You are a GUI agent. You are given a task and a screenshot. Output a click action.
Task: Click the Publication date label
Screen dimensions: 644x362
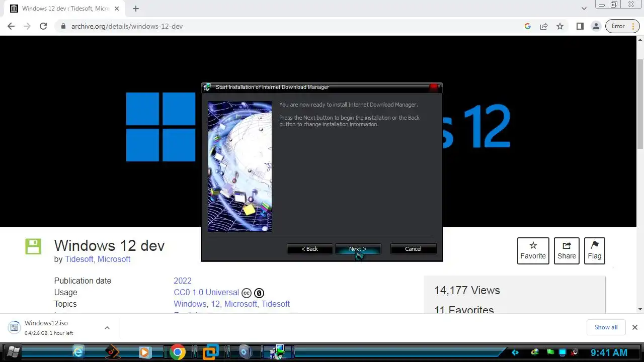83,281
